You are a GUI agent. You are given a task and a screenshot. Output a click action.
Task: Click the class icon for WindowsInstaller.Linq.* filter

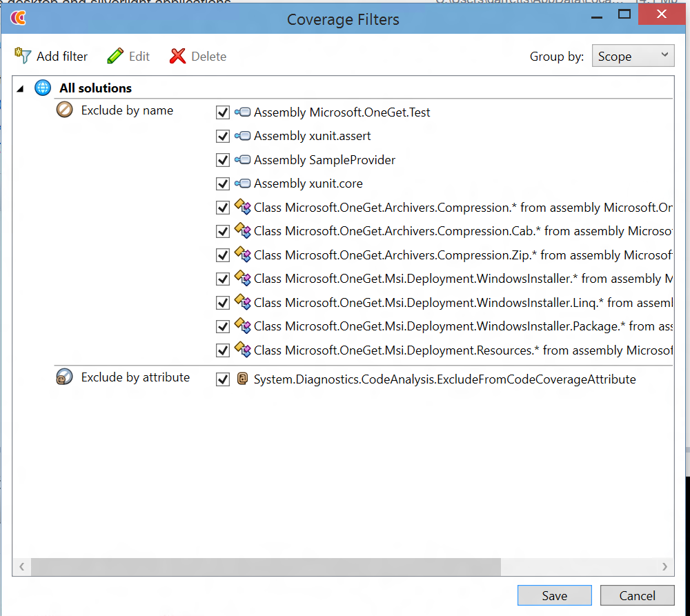click(x=242, y=301)
